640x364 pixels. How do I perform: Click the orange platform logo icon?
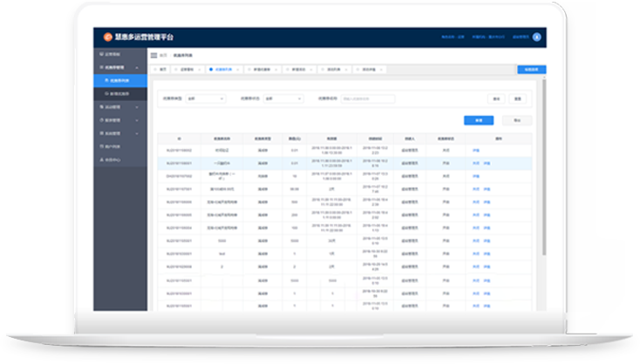coord(108,37)
